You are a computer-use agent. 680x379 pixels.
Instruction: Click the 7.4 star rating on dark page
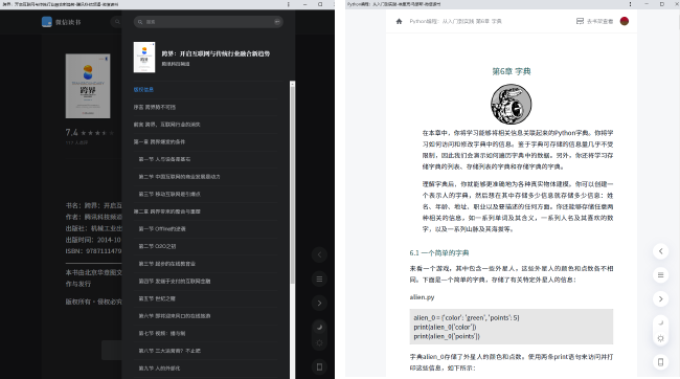coord(90,133)
